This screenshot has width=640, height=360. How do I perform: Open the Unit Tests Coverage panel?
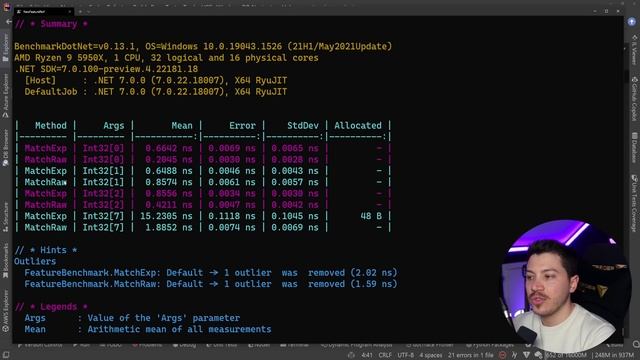click(634, 203)
